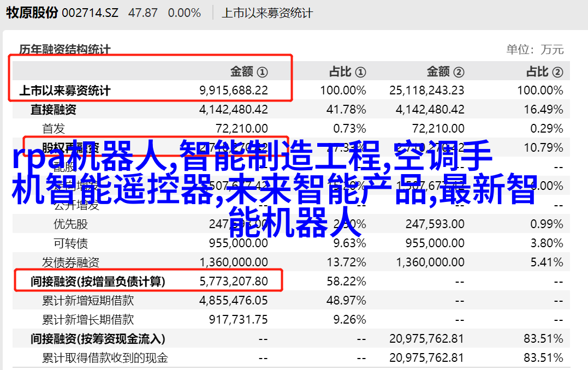Click the amount 4,855,476.05

(234, 301)
